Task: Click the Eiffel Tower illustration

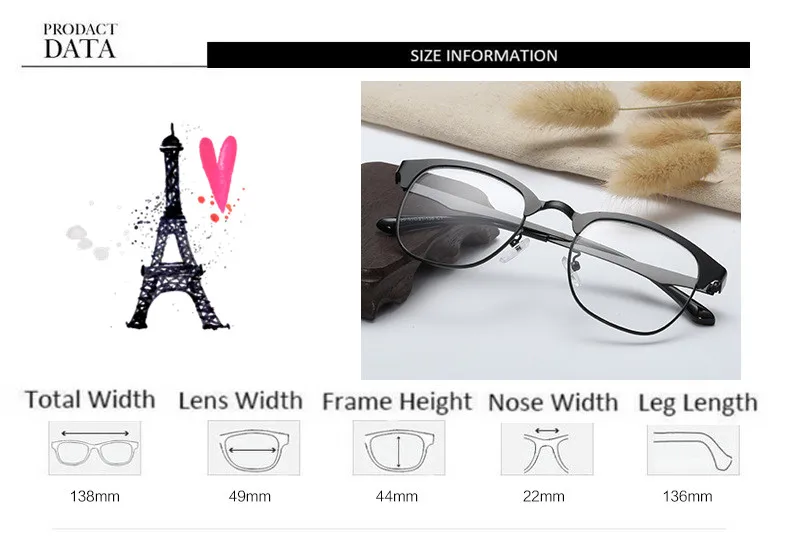Action: (x=175, y=227)
